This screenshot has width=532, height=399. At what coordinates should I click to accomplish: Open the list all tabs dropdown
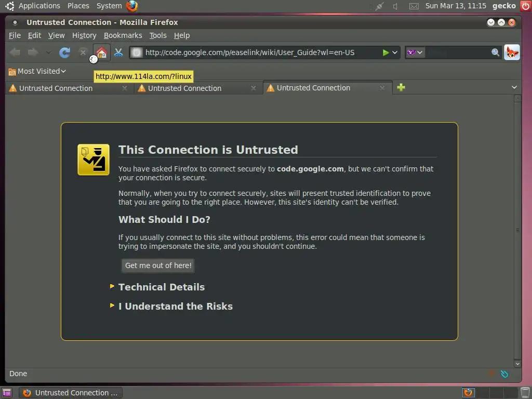[x=514, y=87]
